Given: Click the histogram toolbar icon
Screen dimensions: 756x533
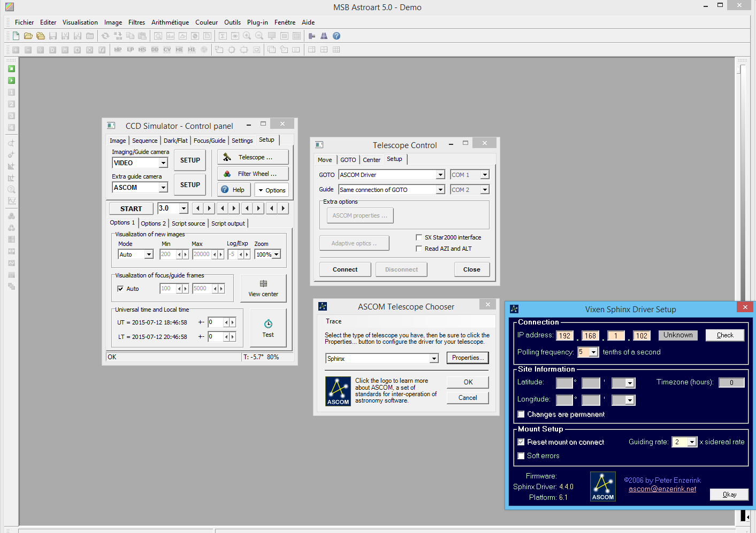Looking at the screenshot, I should pyautogui.click(x=171, y=36).
